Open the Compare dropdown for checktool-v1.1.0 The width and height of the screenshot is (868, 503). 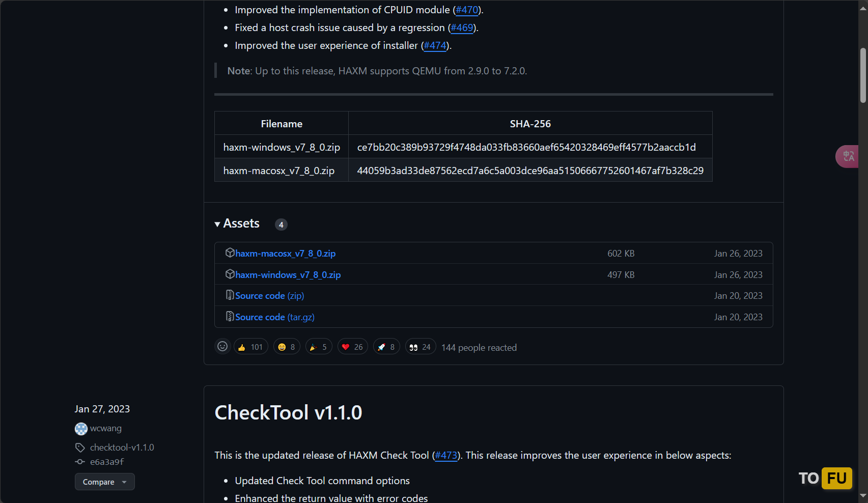point(105,482)
